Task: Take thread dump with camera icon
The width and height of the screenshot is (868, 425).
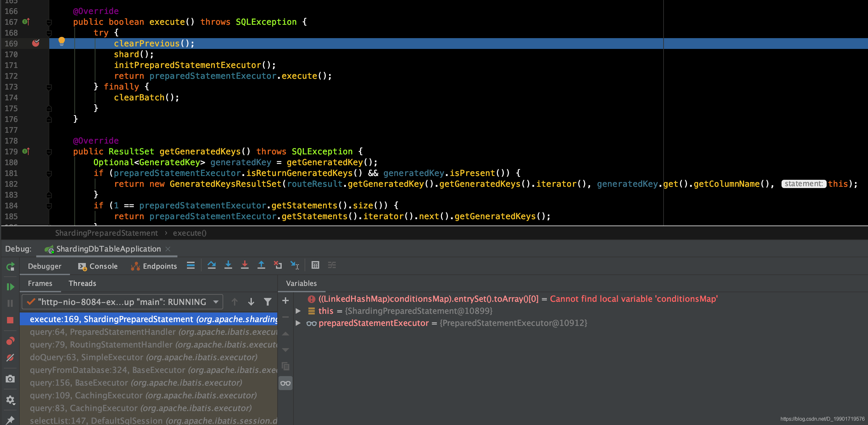Action: point(10,379)
